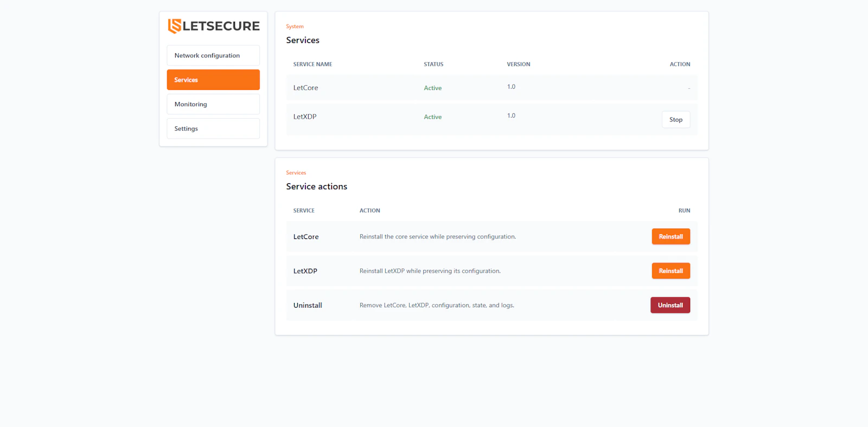The width and height of the screenshot is (868, 427).
Task: Click the SERVICE column header
Action: [304, 210]
